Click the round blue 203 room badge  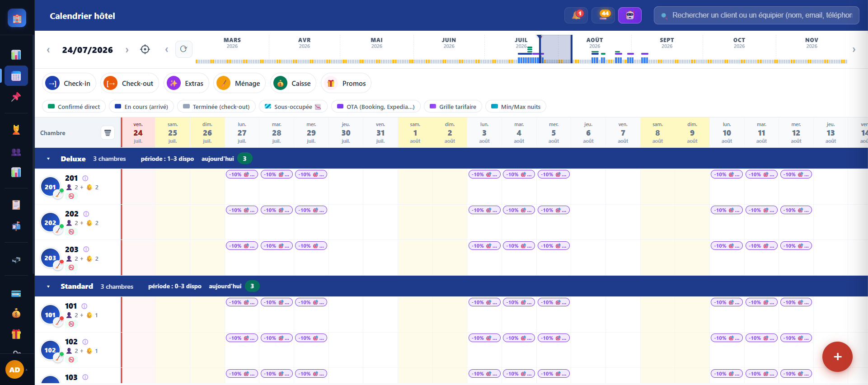50,258
